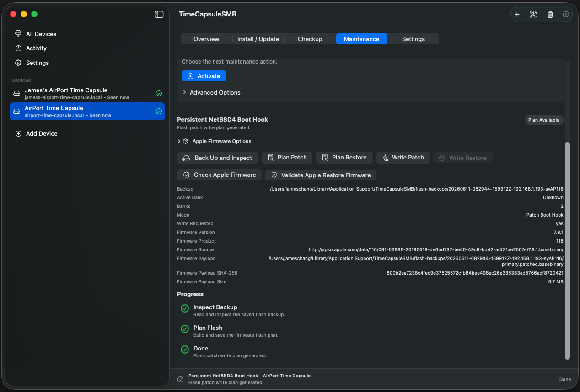Image resolution: width=580 pixels, height=392 pixels.
Task: Click the Firmware Source URL text
Action: pyautogui.click(x=436, y=250)
